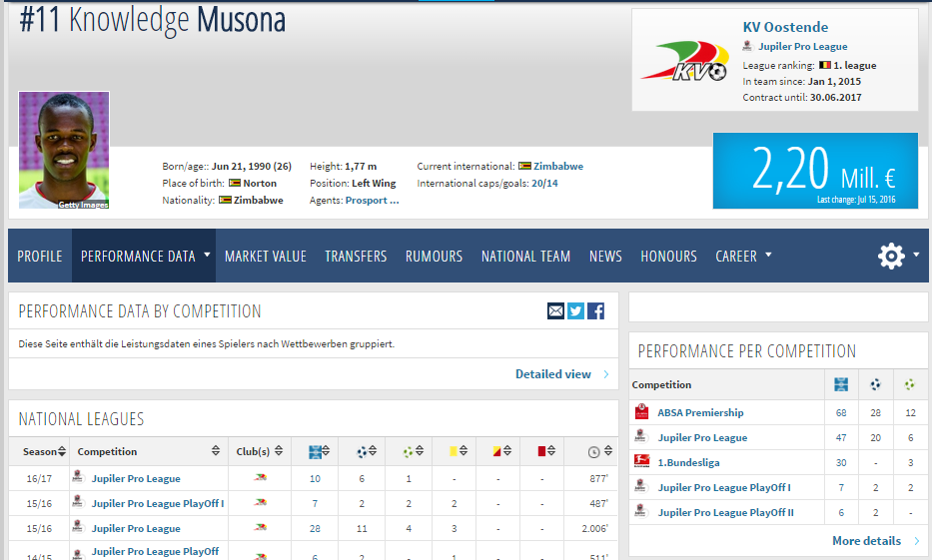Click the KV Oostende club crest
Image resolution: width=932 pixels, height=560 pixels.
tap(684, 61)
